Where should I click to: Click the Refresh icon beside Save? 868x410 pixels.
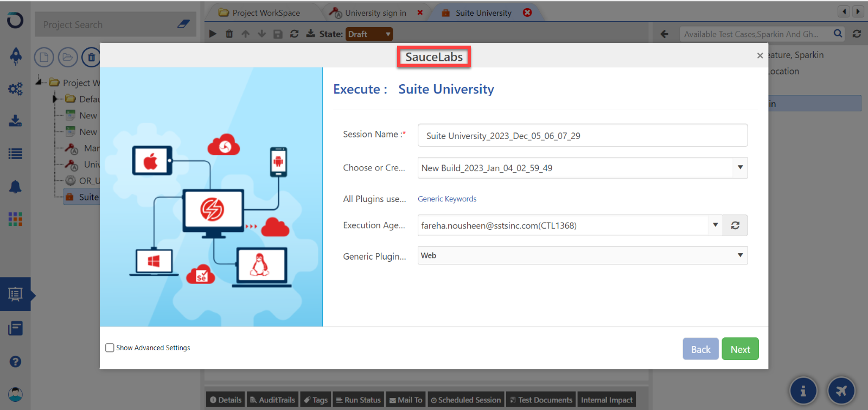pyautogui.click(x=294, y=34)
